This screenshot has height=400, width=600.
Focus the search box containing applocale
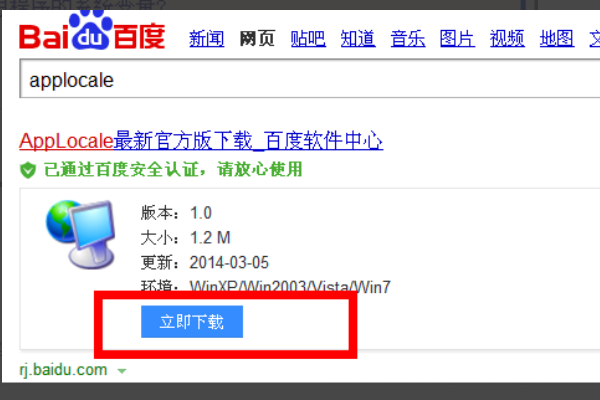tap(310, 78)
